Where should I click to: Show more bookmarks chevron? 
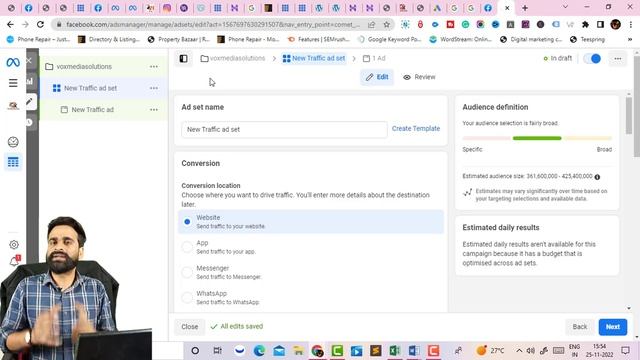(630, 40)
